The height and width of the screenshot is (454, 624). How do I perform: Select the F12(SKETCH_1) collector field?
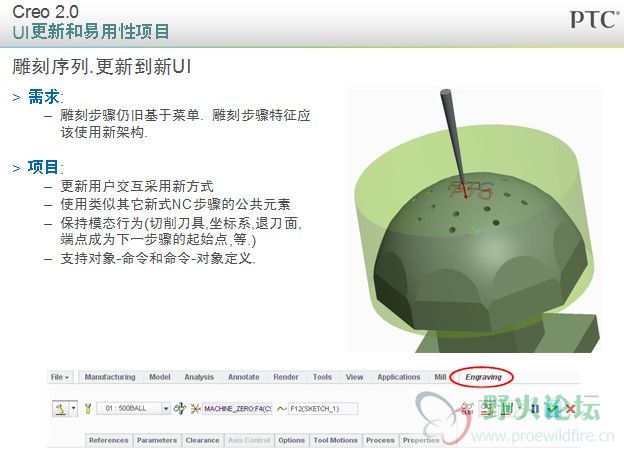323,409
